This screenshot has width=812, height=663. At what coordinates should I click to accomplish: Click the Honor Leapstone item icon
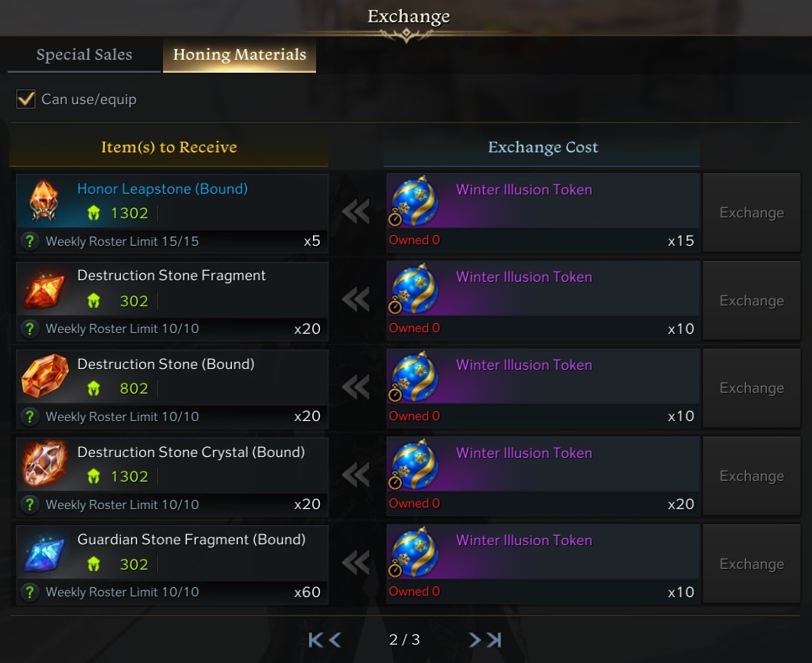pos(44,201)
